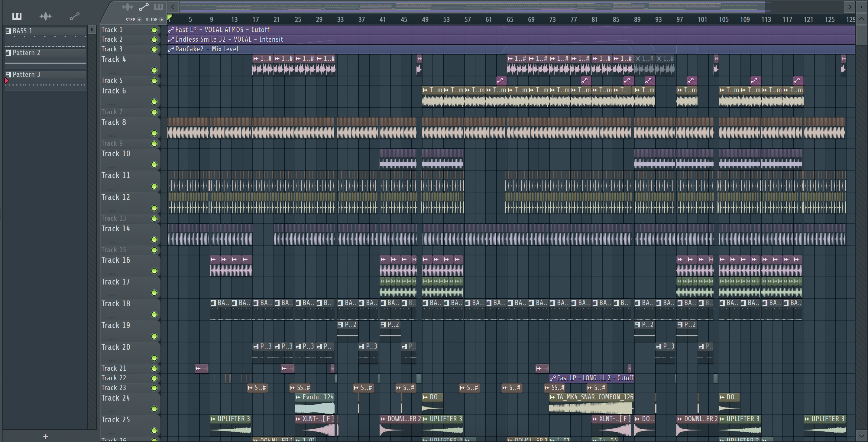Enable SLIDE editing mode
This screenshot has height=442, width=868.
click(x=161, y=20)
